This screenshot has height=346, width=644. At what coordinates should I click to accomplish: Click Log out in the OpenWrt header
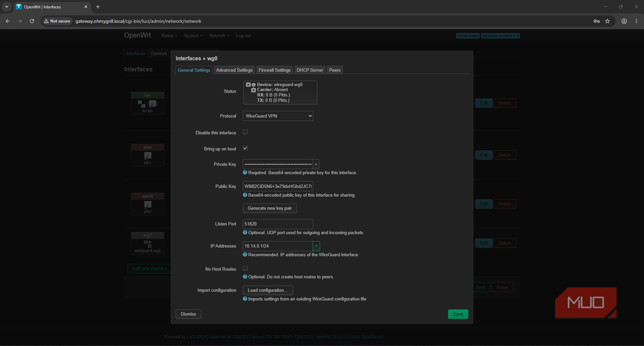[243, 36]
